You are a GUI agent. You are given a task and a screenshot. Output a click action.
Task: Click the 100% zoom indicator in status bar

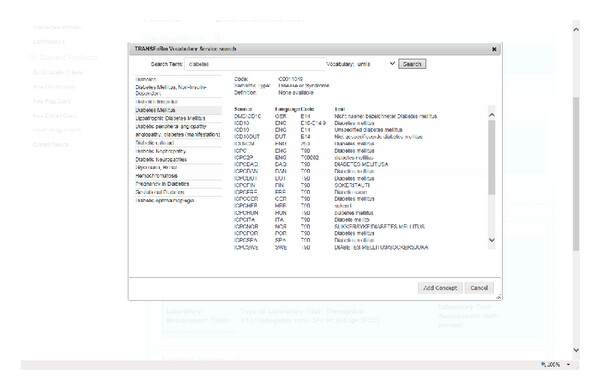click(551, 365)
